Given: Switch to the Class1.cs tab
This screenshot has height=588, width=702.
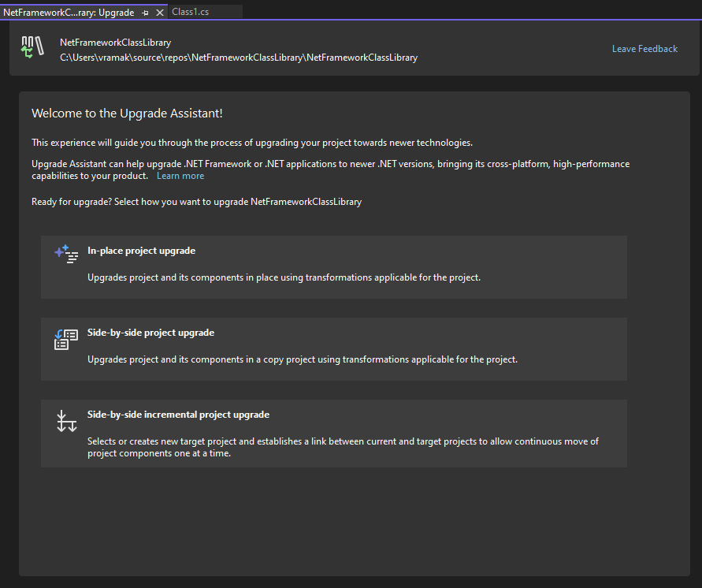Looking at the screenshot, I should pyautogui.click(x=189, y=13).
